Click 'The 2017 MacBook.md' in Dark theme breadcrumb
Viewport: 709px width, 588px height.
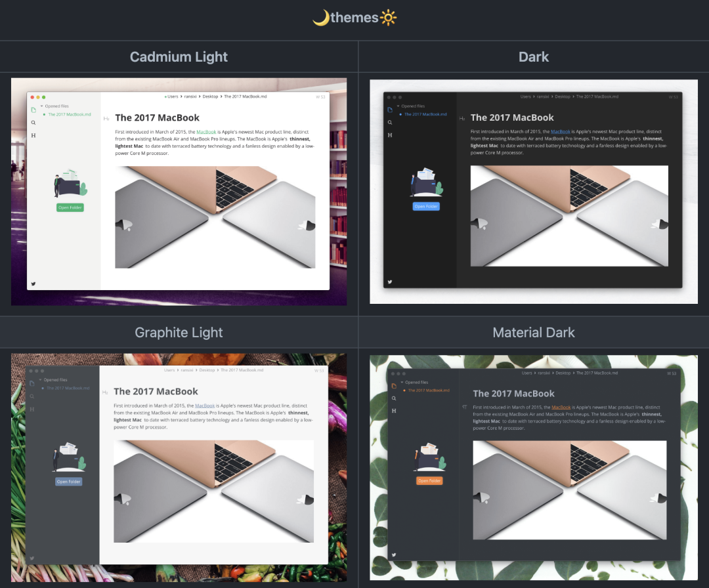[x=597, y=96]
